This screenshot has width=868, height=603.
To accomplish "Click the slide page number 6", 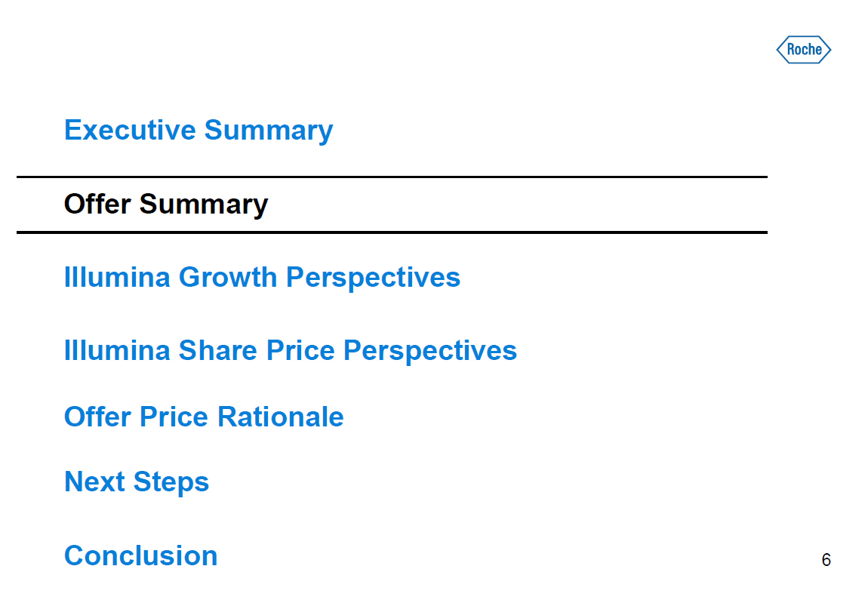I will 826,560.
